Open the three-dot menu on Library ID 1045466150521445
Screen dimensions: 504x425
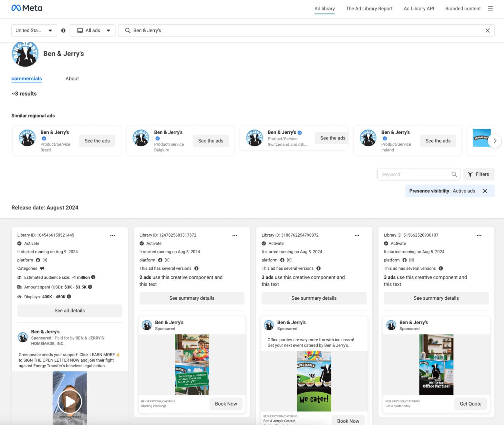pos(113,235)
